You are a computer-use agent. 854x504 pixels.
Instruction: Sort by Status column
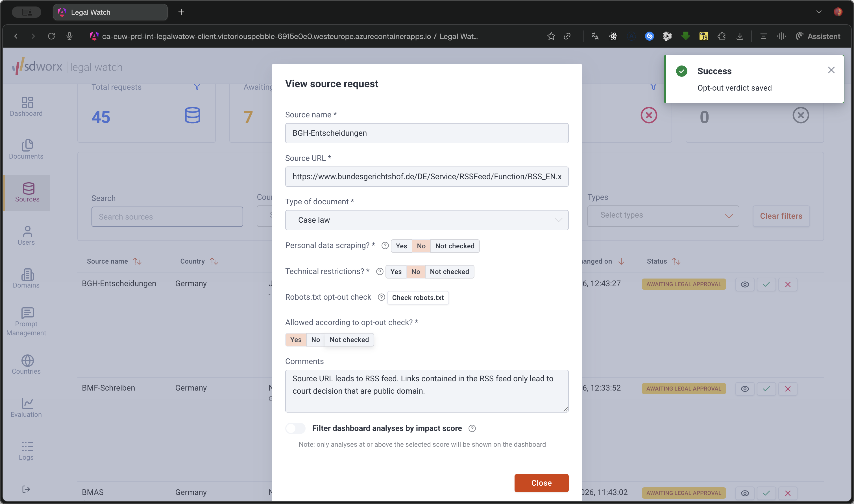pos(676,261)
